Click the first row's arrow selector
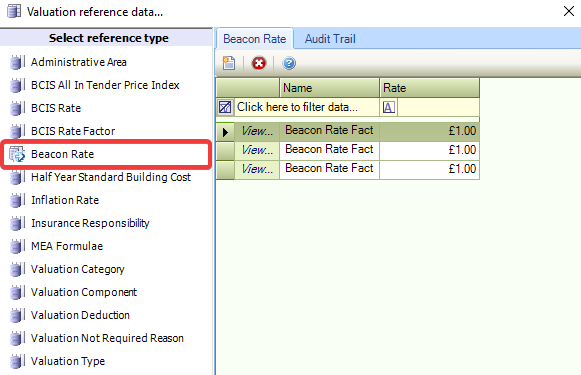Image resolution: width=581 pixels, height=375 pixels. [x=225, y=132]
